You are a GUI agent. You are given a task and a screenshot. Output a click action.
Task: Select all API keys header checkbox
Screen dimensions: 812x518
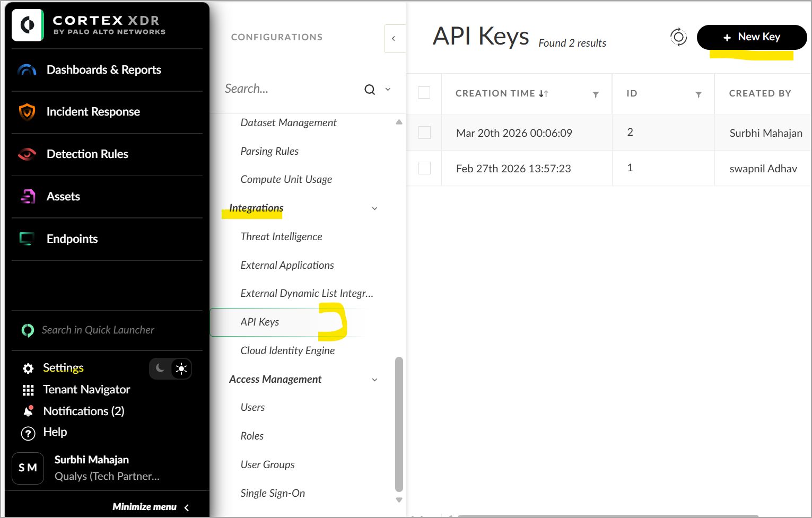point(424,93)
